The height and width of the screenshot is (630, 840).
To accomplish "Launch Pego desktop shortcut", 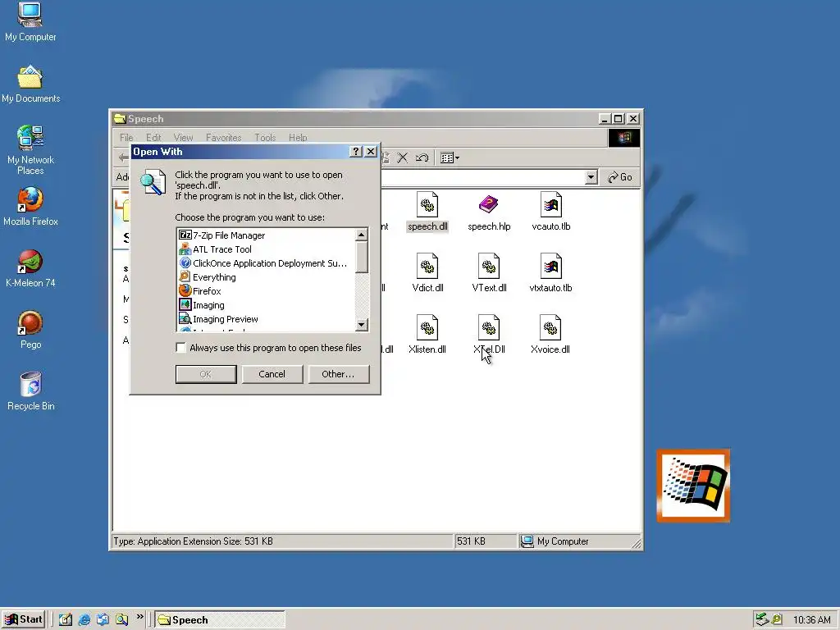I will tap(30, 330).
